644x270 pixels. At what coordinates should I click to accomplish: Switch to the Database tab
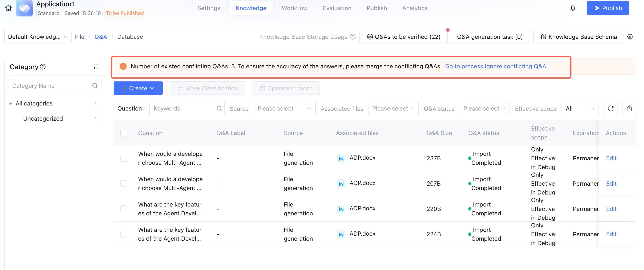pos(130,37)
